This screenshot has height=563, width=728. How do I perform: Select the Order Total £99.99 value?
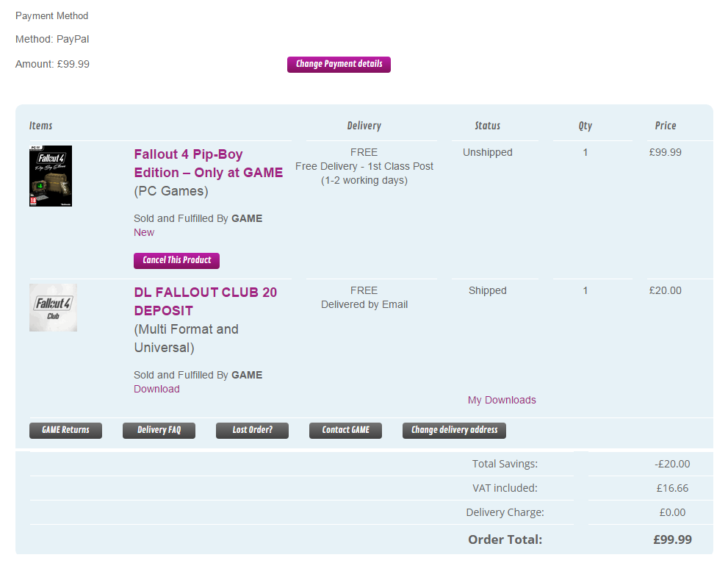[x=672, y=539]
